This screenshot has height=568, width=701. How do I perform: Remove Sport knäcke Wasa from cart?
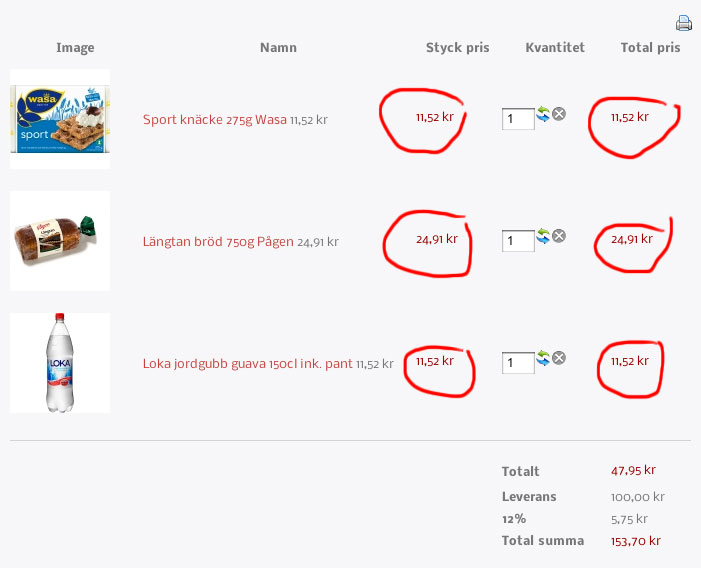coord(559,114)
